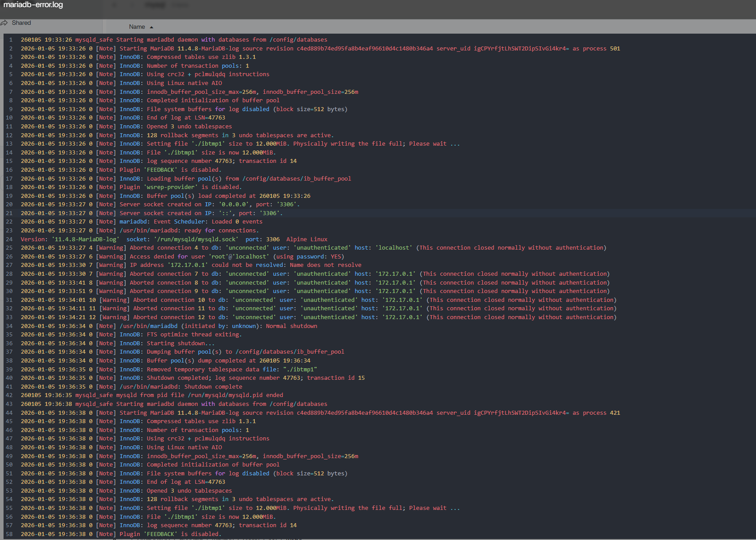Click 'Alpine Linux' text on line 24
Screen dimensions: 756x540
tap(307, 239)
